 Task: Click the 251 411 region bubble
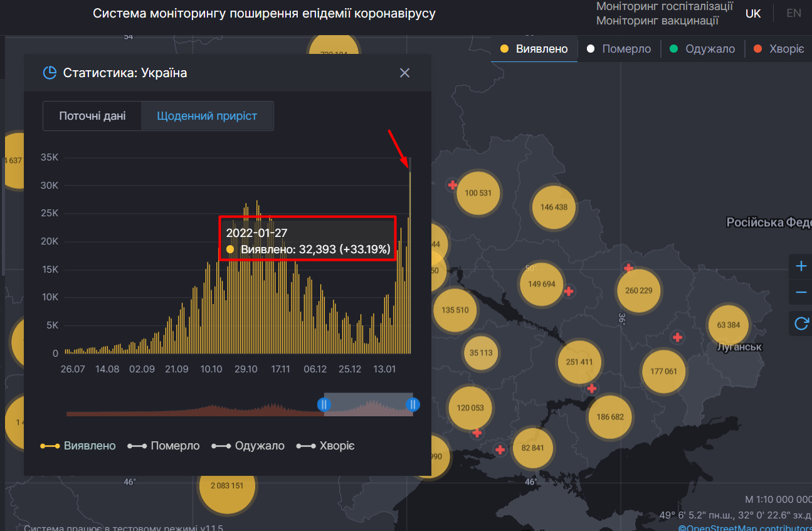[579, 362]
